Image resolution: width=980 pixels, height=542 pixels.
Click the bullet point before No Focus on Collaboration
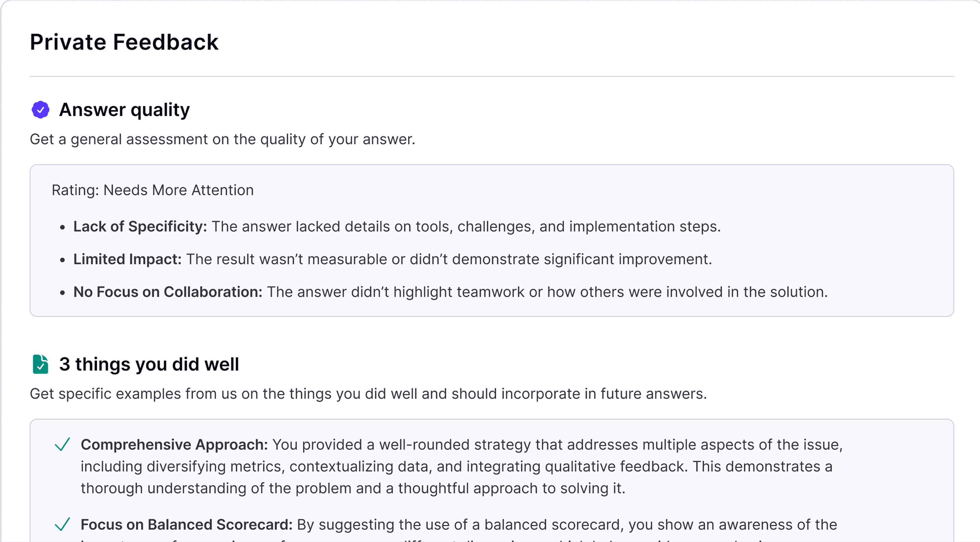(63, 293)
